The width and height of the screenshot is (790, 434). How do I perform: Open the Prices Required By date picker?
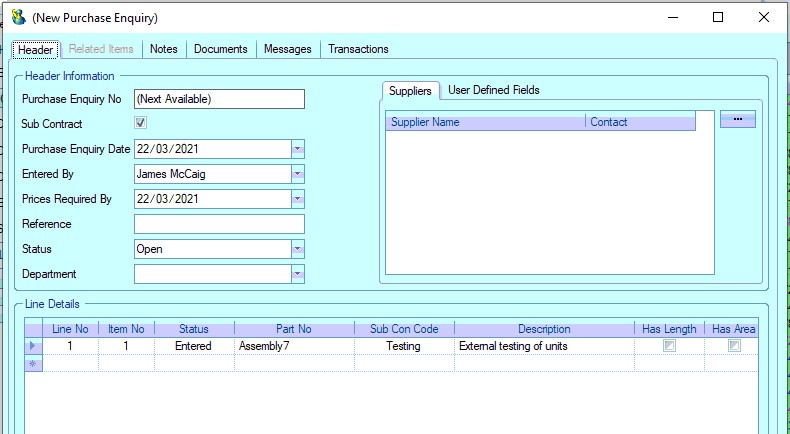(297, 199)
